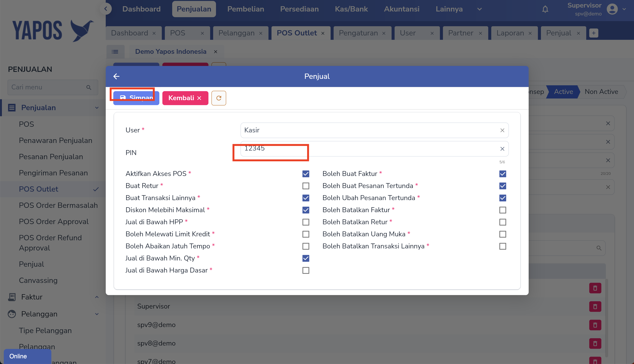Open the Persediaan top menu
Image resolution: width=634 pixels, height=364 pixels.
pos(299,9)
